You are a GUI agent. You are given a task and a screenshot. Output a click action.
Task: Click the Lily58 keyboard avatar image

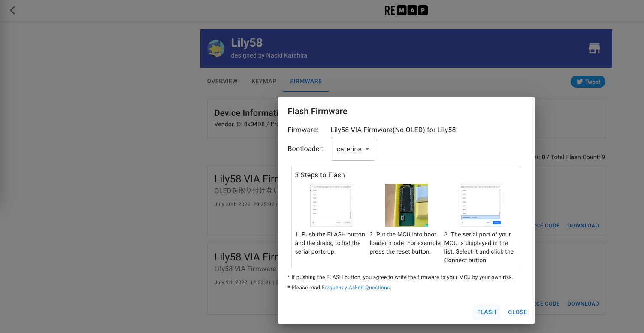click(216, 48)
